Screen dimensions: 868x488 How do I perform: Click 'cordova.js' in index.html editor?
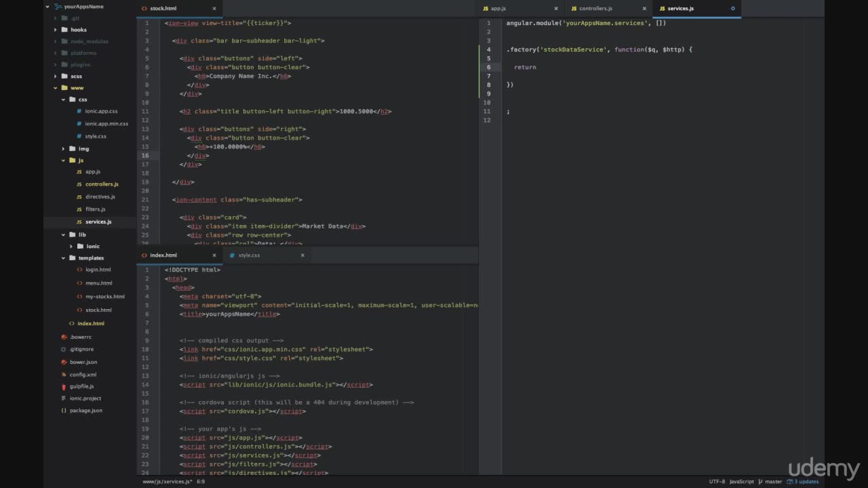(x=248, y=411)
